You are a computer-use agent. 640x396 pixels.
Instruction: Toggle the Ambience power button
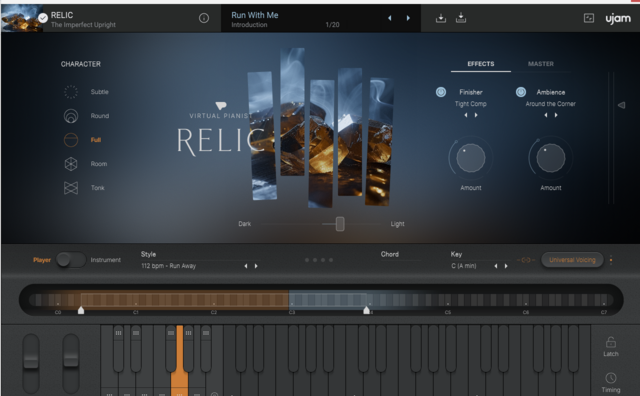point(521,92)
